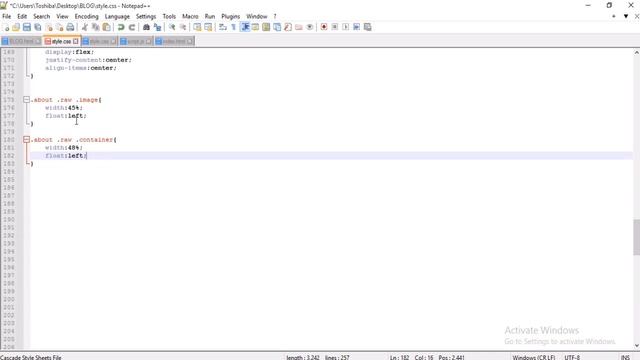Switch to the script.js tab

coord(136,41)
